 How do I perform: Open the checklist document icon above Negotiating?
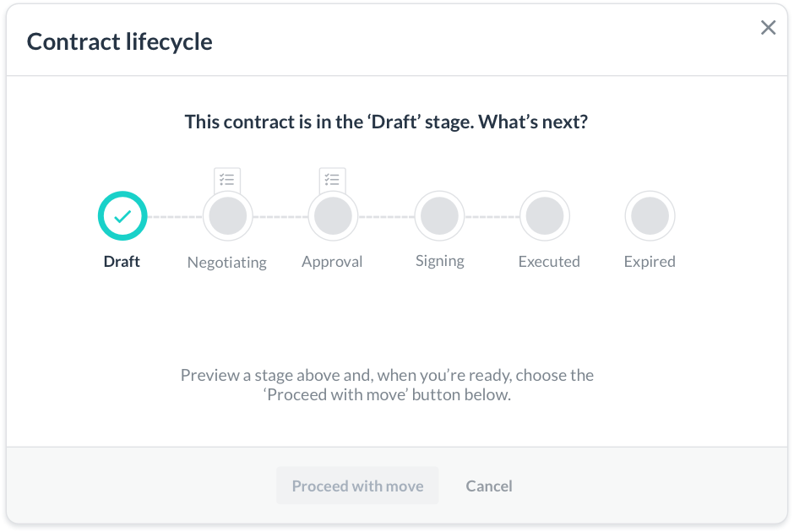(x=226, y=180)
